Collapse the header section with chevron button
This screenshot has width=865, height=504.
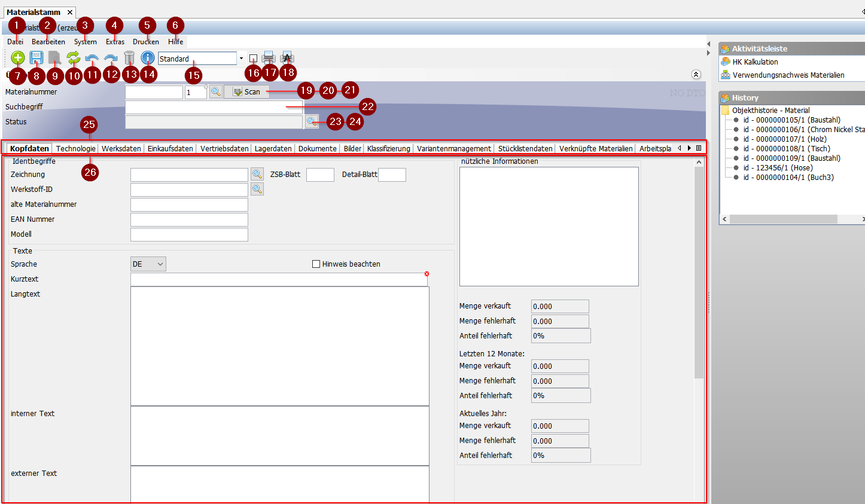coord(696,75)
